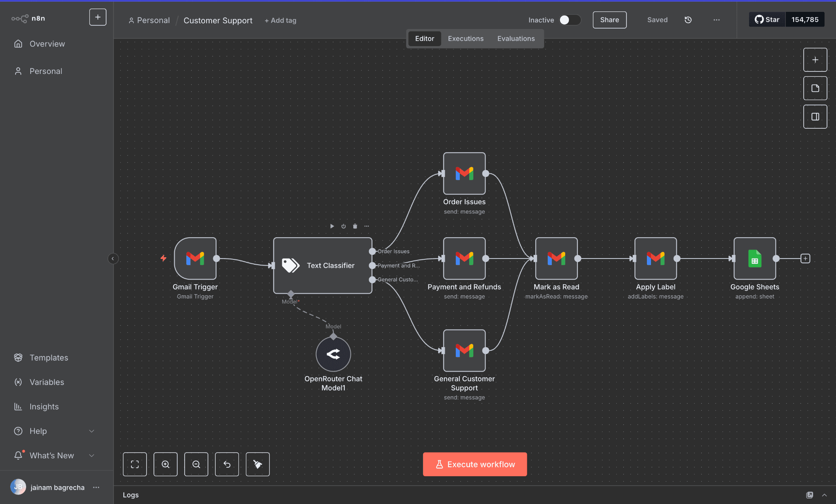The image size is (836, 504).
Task: Share the Customer Support workflow
Action: 609,20
